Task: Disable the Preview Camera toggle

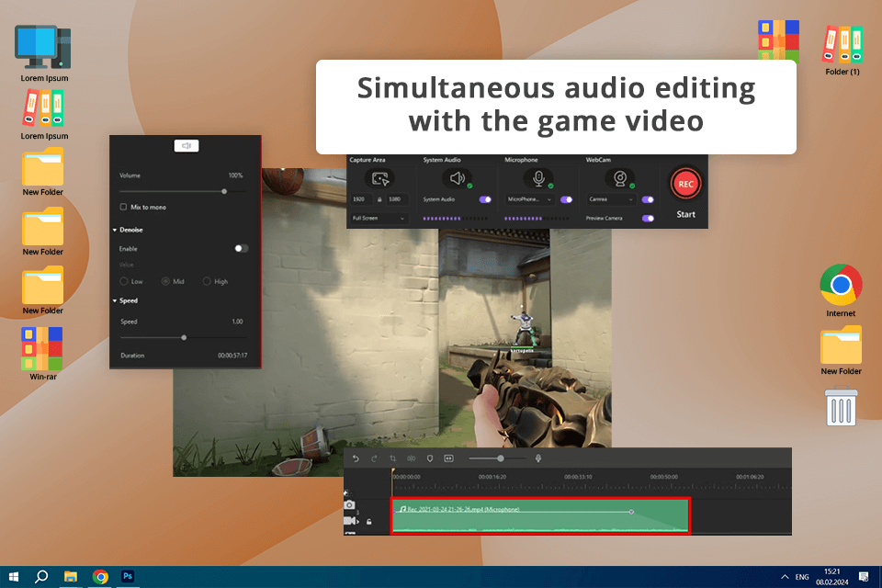Action: tap(648, 219)
